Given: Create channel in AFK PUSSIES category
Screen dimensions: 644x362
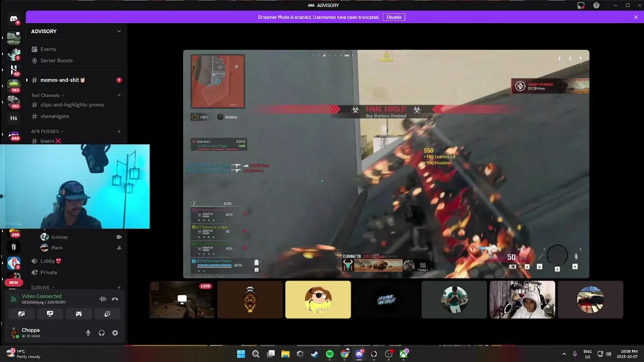Looking at the screenshot, I should pyautogui.click(x=119, y=132).
